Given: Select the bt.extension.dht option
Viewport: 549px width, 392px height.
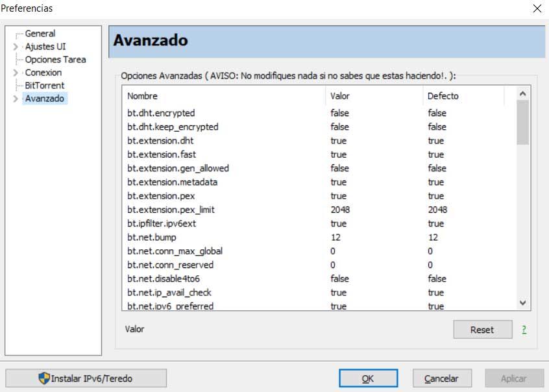Looking at the screenshot, I should (x=319, y=141).
